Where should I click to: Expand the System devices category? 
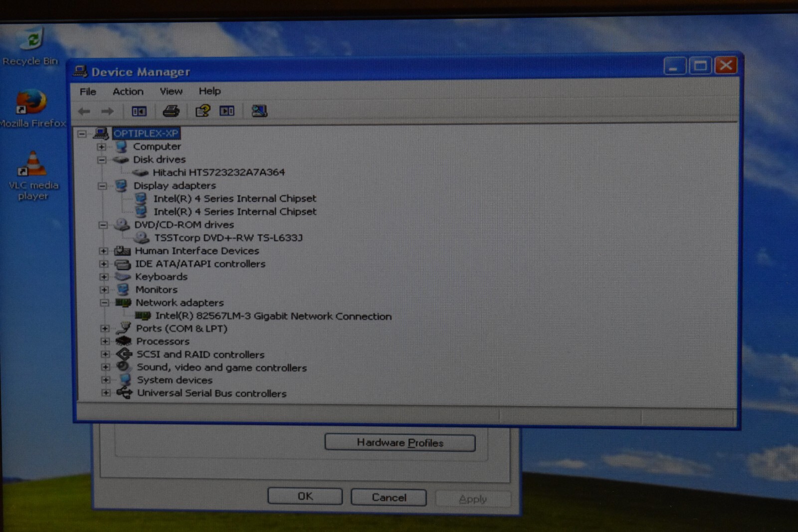106,380
